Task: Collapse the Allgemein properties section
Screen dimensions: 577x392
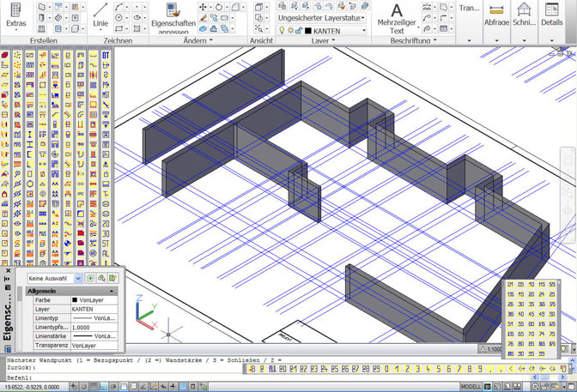Action: coord(112,291)
